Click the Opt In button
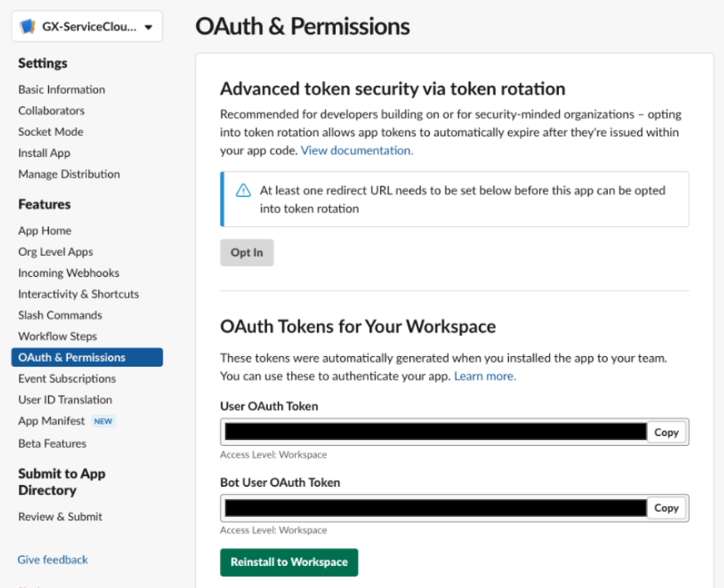Viewport: 724px width, 588px height. point(247,252)
